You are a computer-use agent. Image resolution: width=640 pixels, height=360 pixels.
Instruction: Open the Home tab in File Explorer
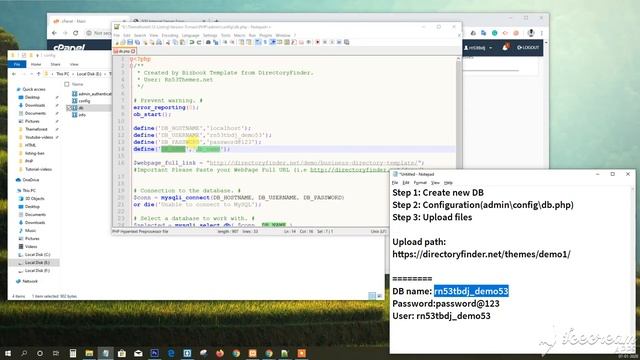click(x=36, y=64)
